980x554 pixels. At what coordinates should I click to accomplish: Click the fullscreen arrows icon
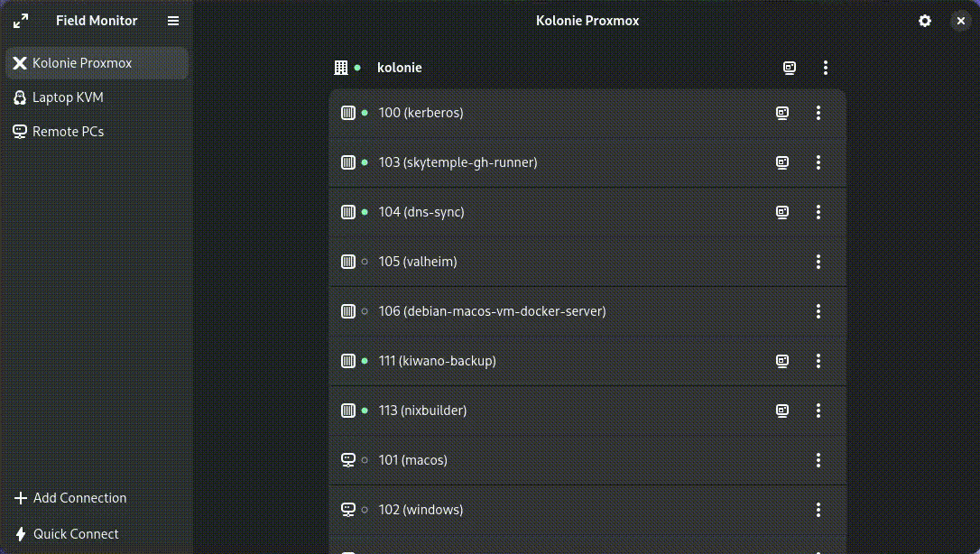click(x=21, y=21)
